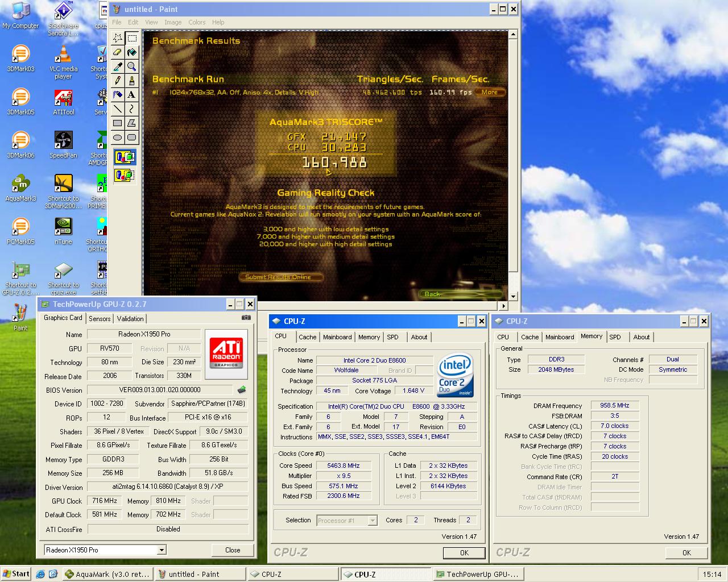The height and width of the screenshot is (582, 728).
Task: Select the Pick Color eyedropper tool
Action: pos(118,66)
